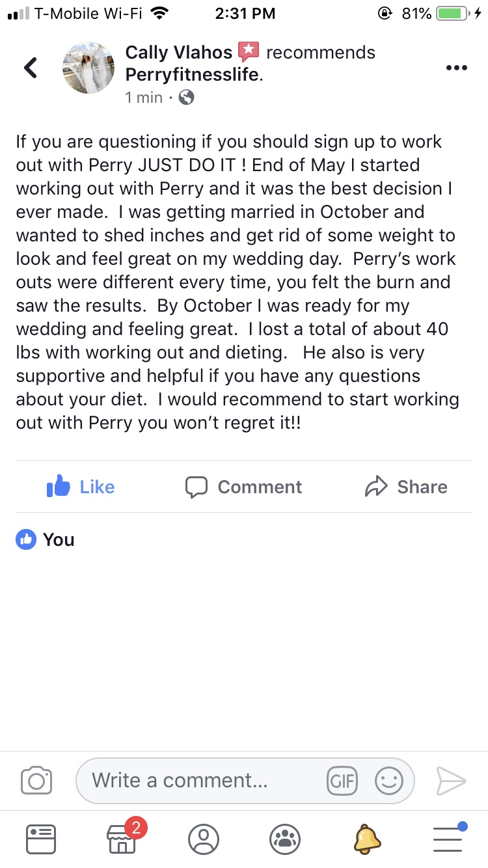
Task: Share this recommendation post
Action: [x=406, y=487]
